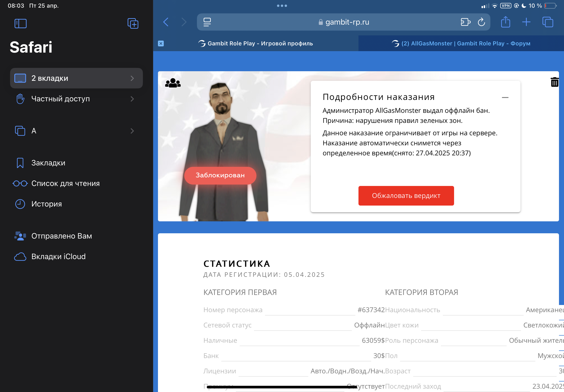The height and width of the screenshot is (392, 564).
Task: Reload the page with refresh icon
Action: point(481,22)
